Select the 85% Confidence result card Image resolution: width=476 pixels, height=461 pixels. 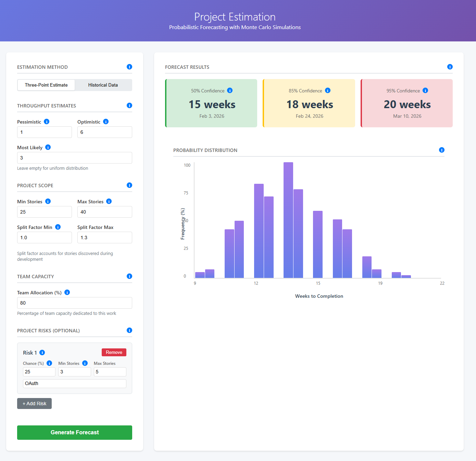pos(309,103)
